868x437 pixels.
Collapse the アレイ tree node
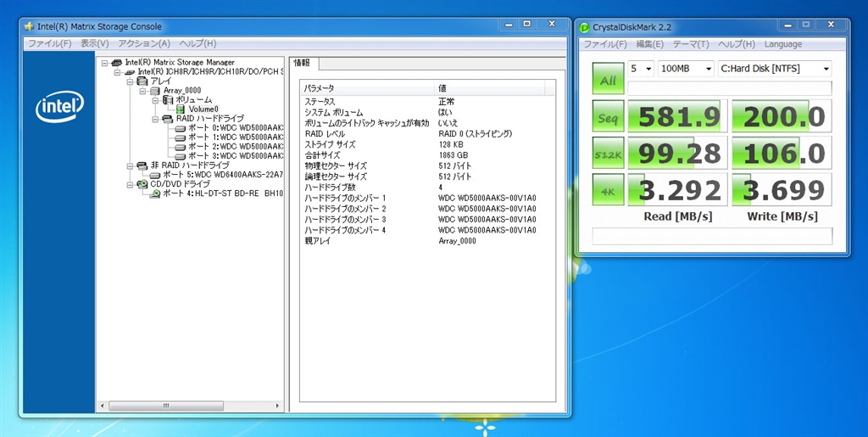click(x=130, y=81)
